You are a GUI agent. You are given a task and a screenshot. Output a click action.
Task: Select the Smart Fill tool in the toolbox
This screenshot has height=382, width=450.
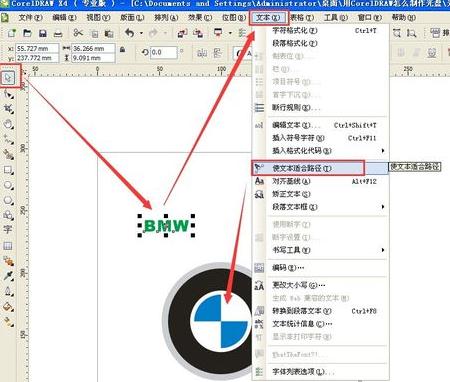[8, 155]
